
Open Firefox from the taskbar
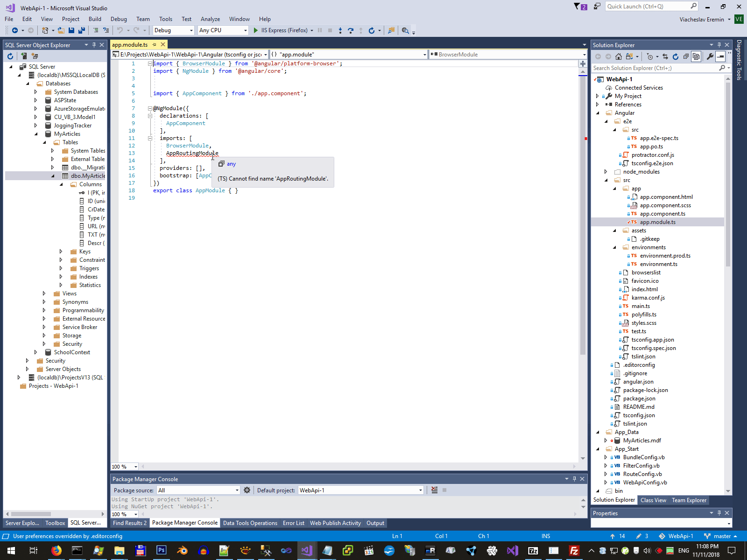point(56,551)
